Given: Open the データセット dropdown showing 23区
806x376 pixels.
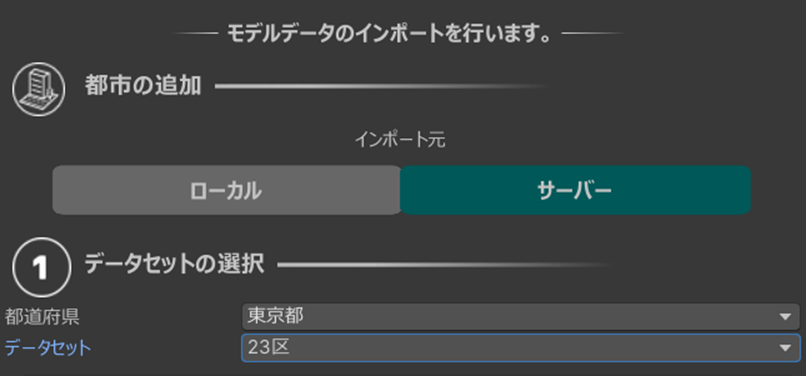Looking at the screenshot, I should tap(521, 348).
